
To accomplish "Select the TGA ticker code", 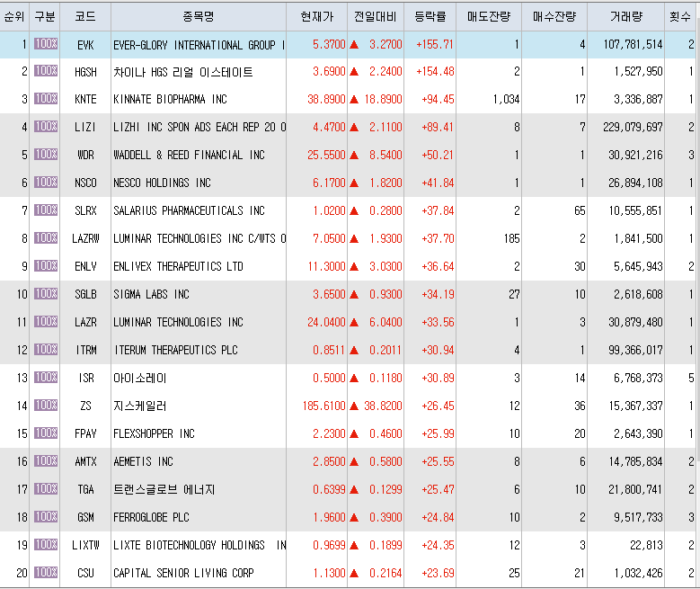I will point(85,490).
